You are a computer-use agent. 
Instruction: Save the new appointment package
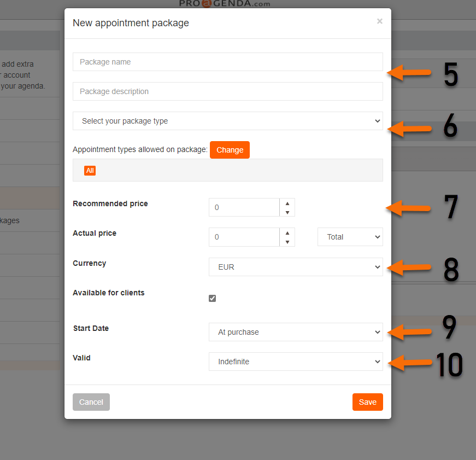367,402
